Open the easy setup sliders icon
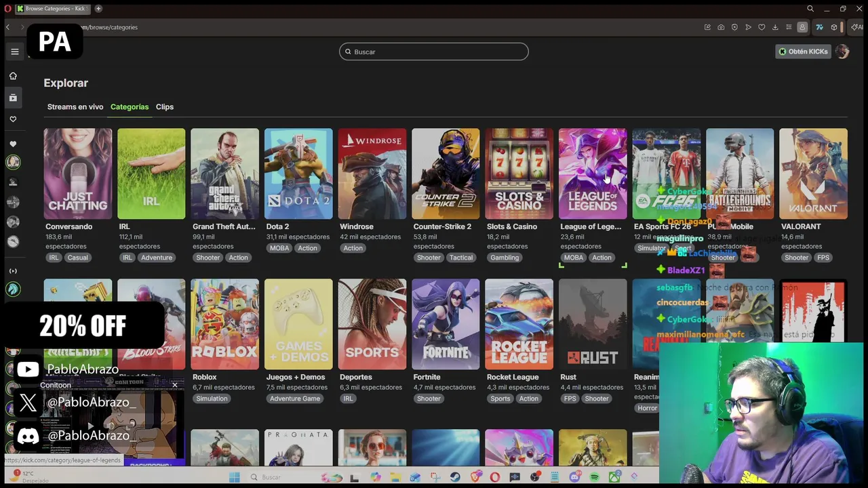 789,27
